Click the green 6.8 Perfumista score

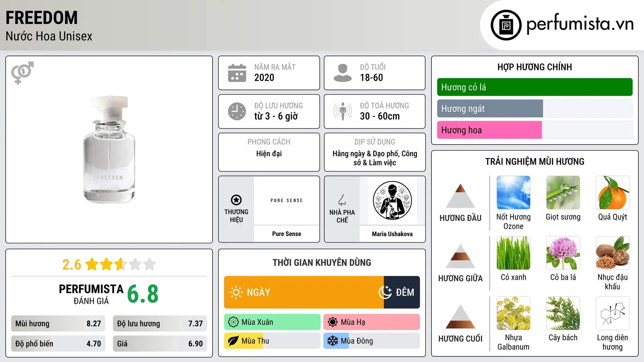tap(143, 294)
